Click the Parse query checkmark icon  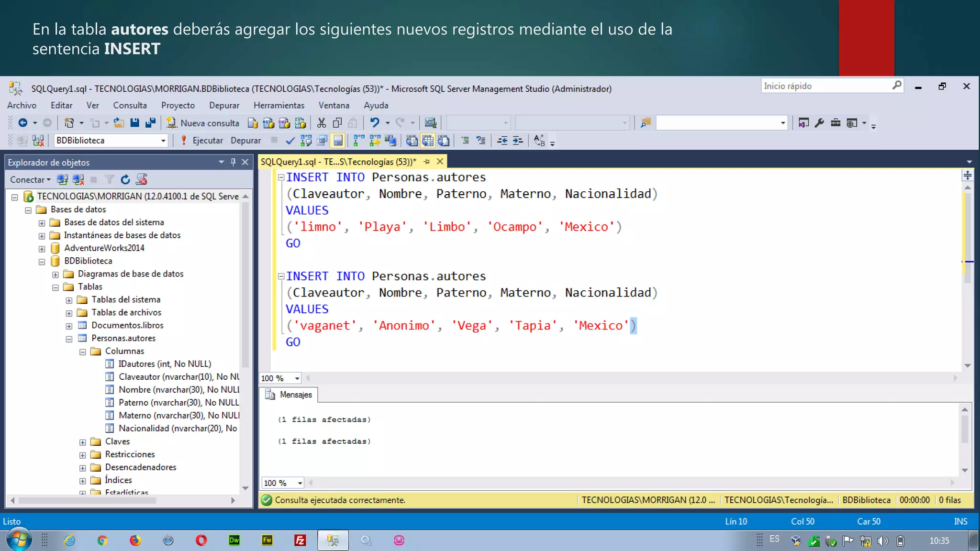point(290,141)
